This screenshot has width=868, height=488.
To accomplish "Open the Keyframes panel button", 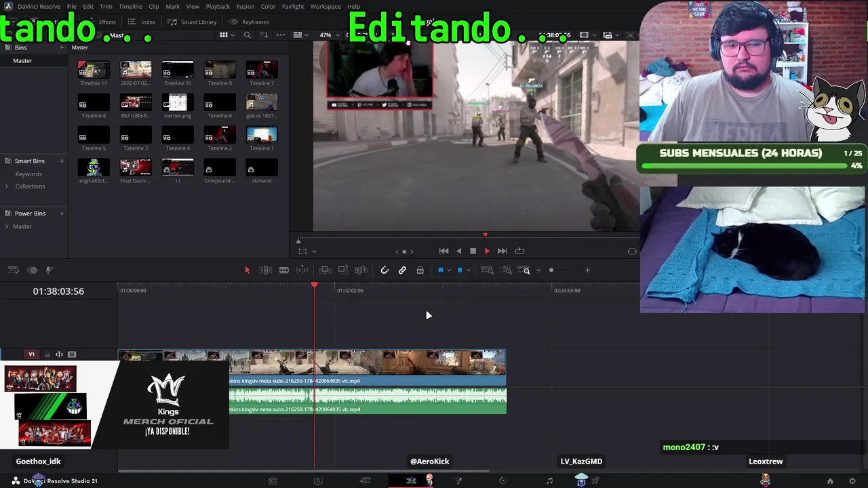I will click(249, 22).
